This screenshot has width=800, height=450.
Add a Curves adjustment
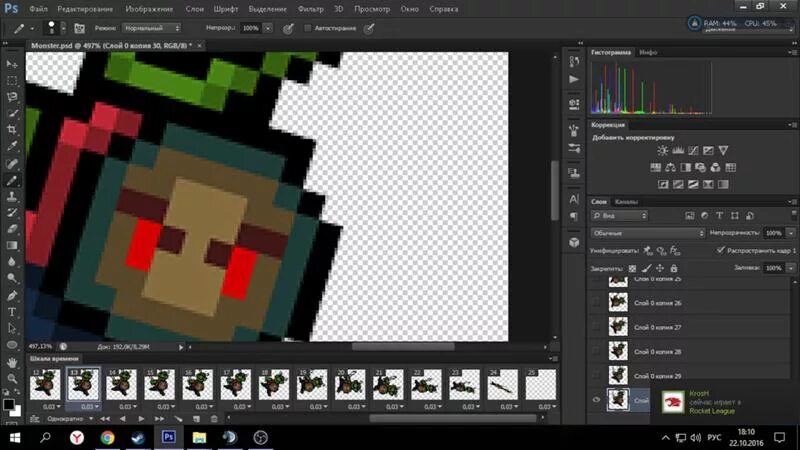tap(693, 151)
